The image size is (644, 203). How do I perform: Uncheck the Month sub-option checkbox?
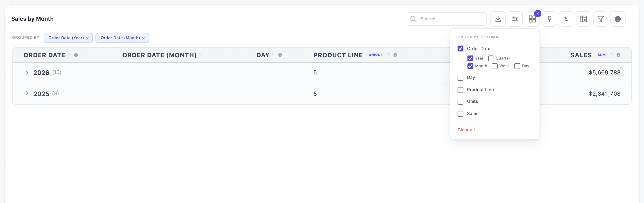470,66
